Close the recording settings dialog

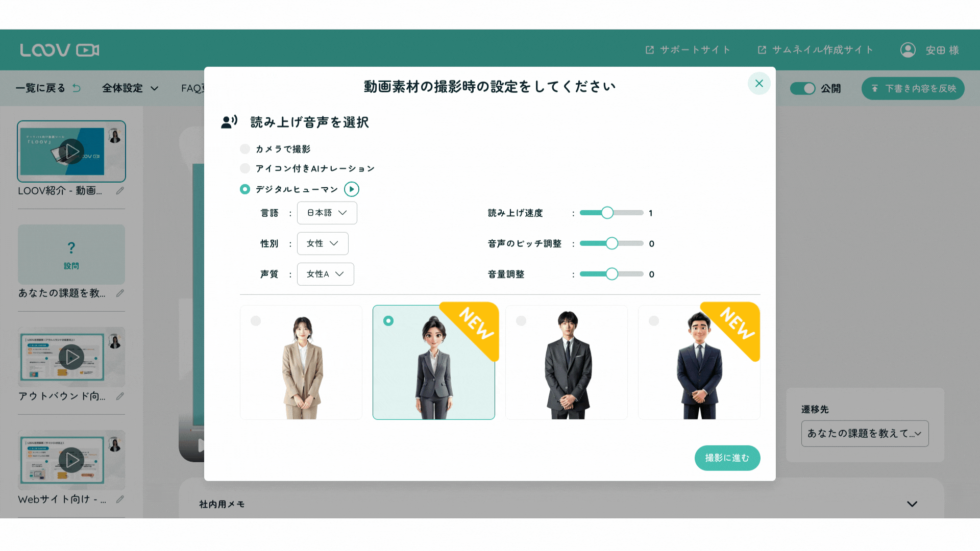[x=759, y=84]
